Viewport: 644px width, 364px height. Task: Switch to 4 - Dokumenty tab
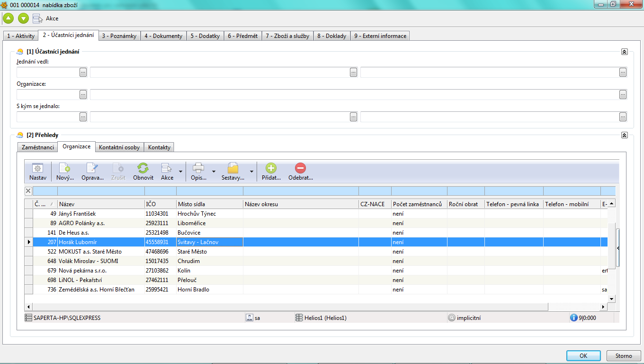(163, 36)
